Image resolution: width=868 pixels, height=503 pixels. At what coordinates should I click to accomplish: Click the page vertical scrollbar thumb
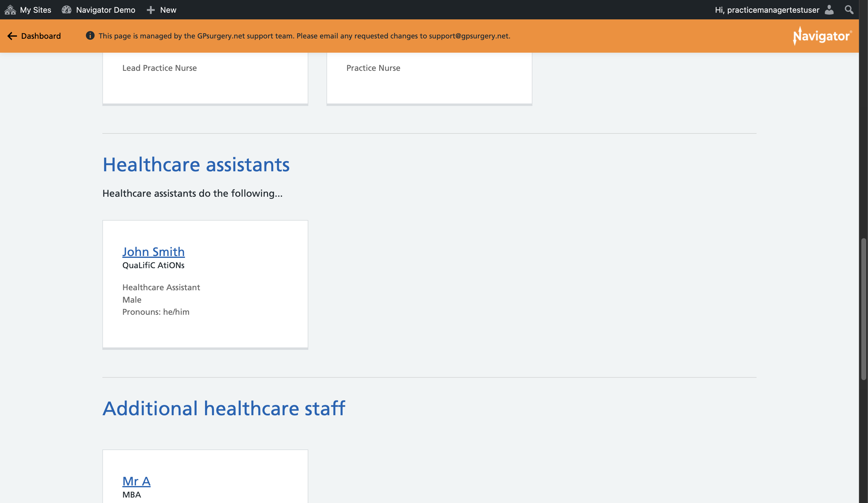click(863, 309)
